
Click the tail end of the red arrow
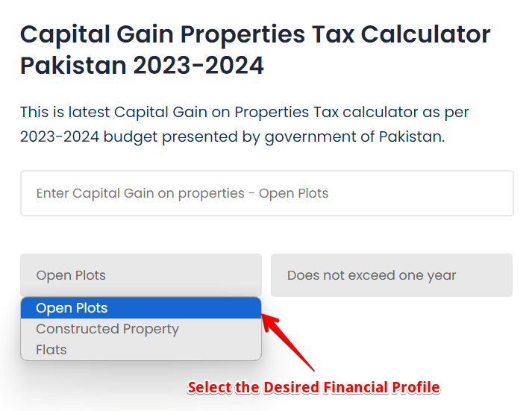click(x=313, y=368)
